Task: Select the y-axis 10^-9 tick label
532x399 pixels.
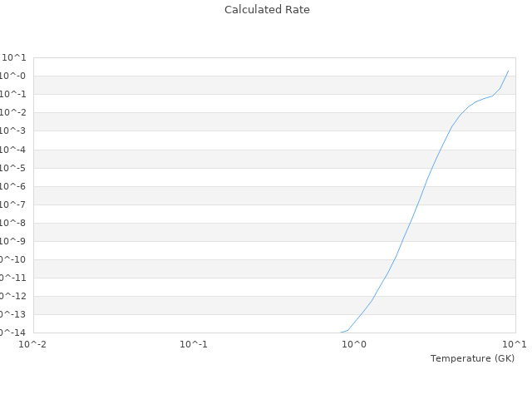Action: click(x=13, y=241)
